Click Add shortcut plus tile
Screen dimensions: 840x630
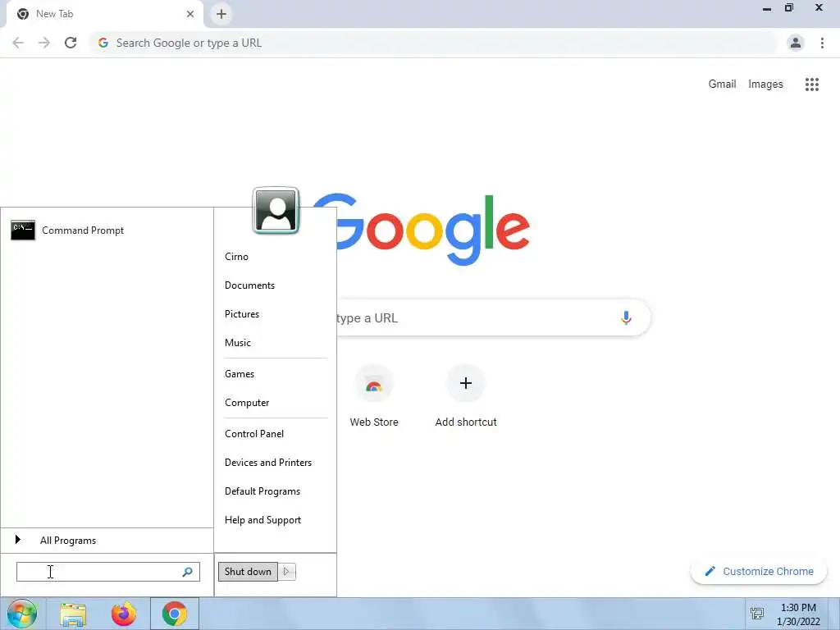click(466, 396)
